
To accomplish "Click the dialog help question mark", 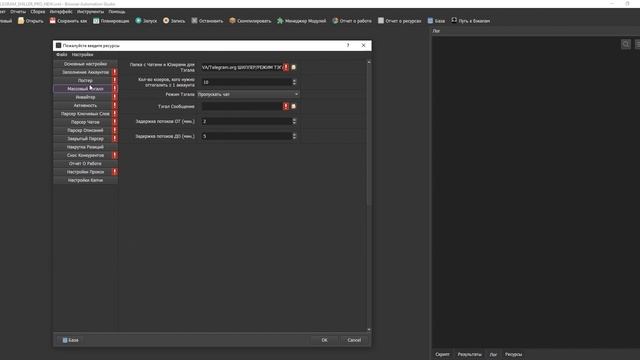I will [x=348, y=45].
